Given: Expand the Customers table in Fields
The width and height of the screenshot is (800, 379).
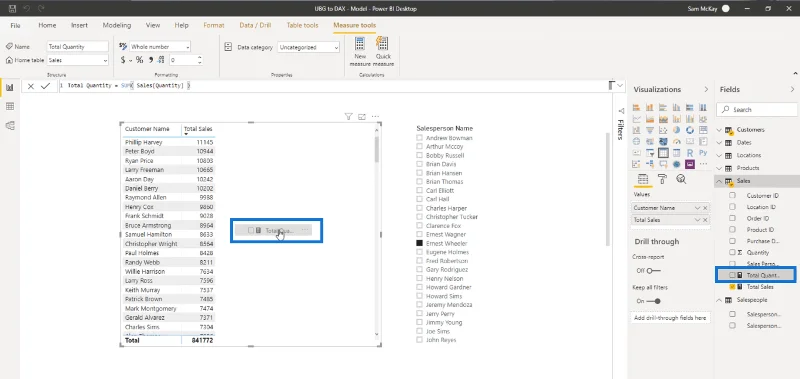Looking at the screenshot, I should tap(720, 130).
